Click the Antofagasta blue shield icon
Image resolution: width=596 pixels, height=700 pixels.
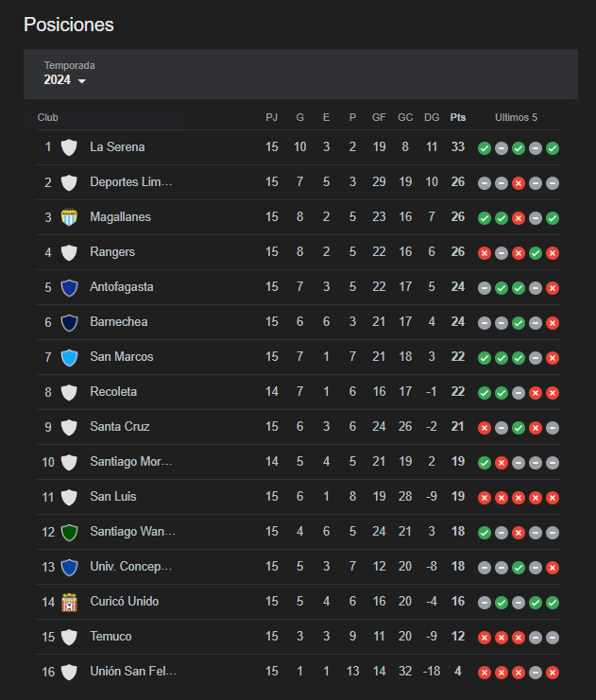pos(69,287)
